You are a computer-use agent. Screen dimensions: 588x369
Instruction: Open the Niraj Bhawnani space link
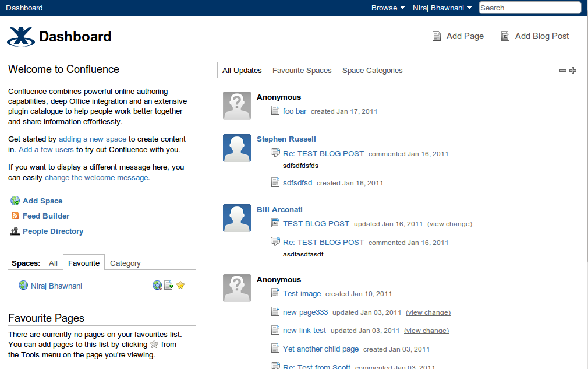click(56, 286)
